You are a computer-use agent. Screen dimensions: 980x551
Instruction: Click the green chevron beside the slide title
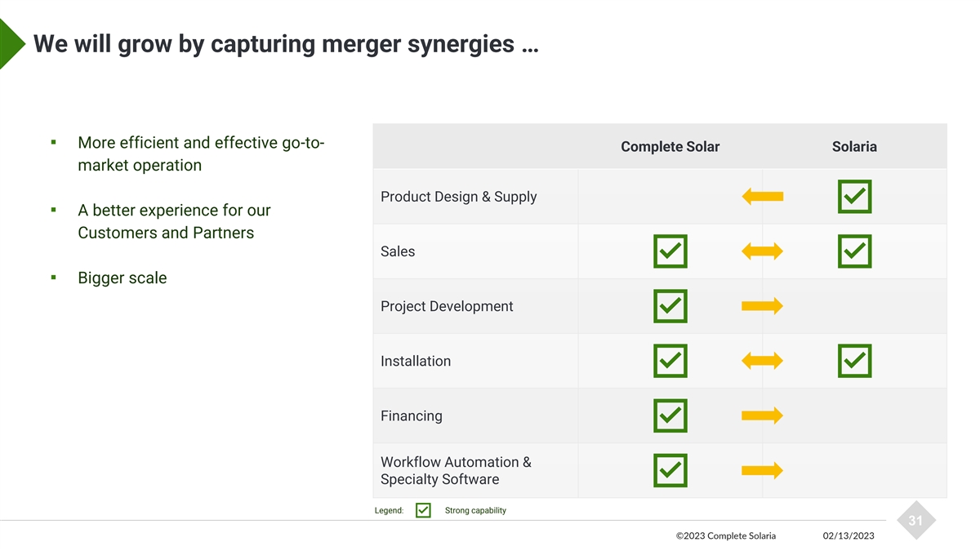(x=11, y=43)
